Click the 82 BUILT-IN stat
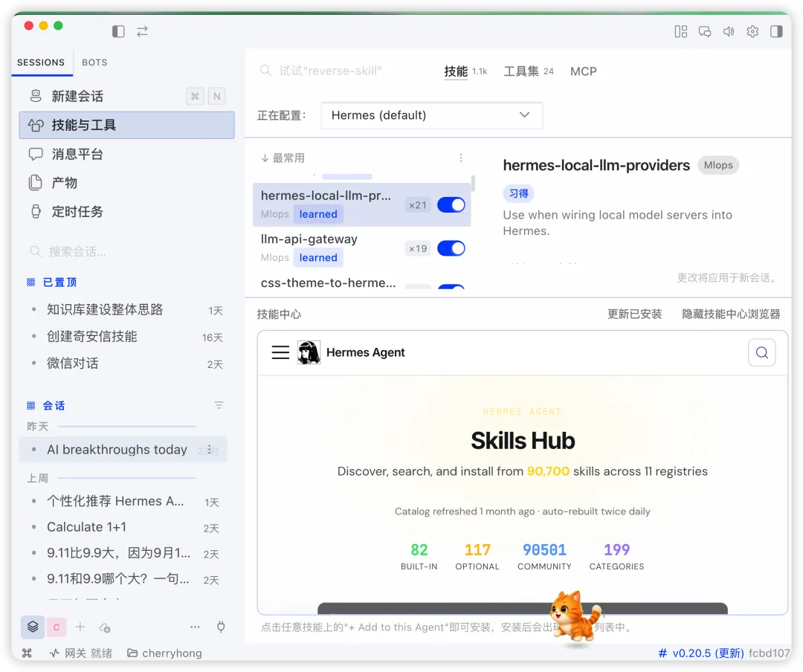 (x=419, y=557)
